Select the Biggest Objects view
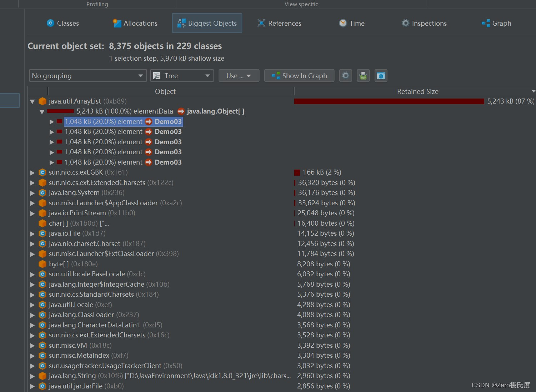Screen dimensions: 536x392 point(207,23)
